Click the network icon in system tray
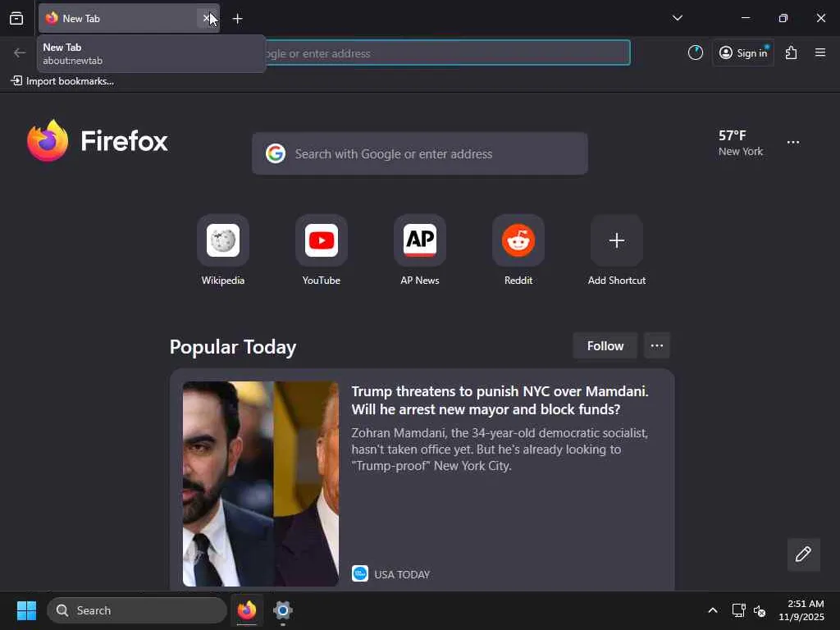 click(738, 610)
